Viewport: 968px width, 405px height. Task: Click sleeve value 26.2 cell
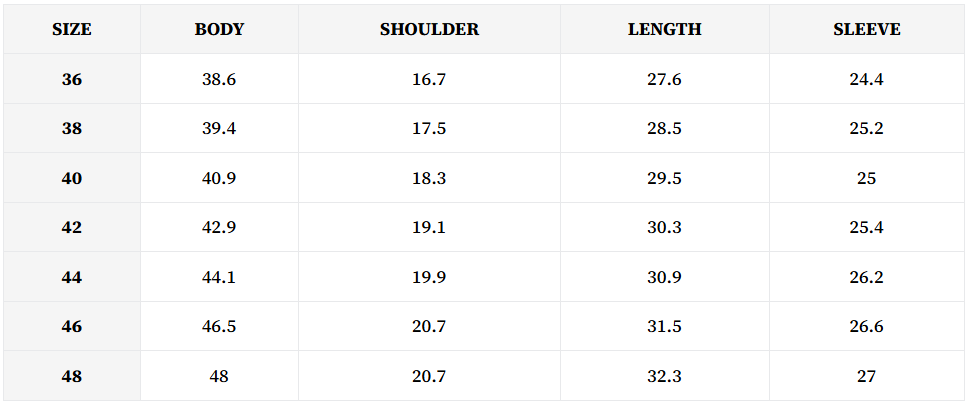[x=866, y=277]
